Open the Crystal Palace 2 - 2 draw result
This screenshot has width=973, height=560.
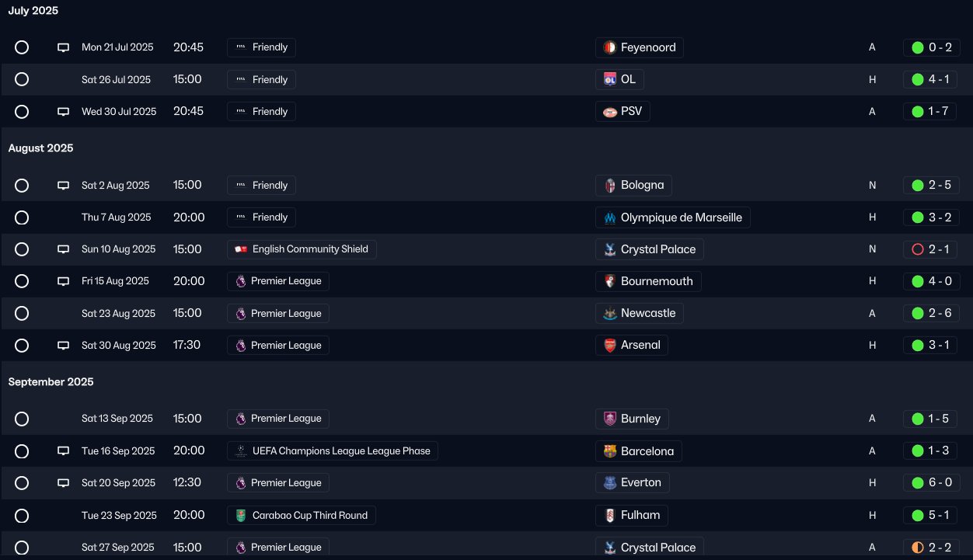click(x=931, y=547)
